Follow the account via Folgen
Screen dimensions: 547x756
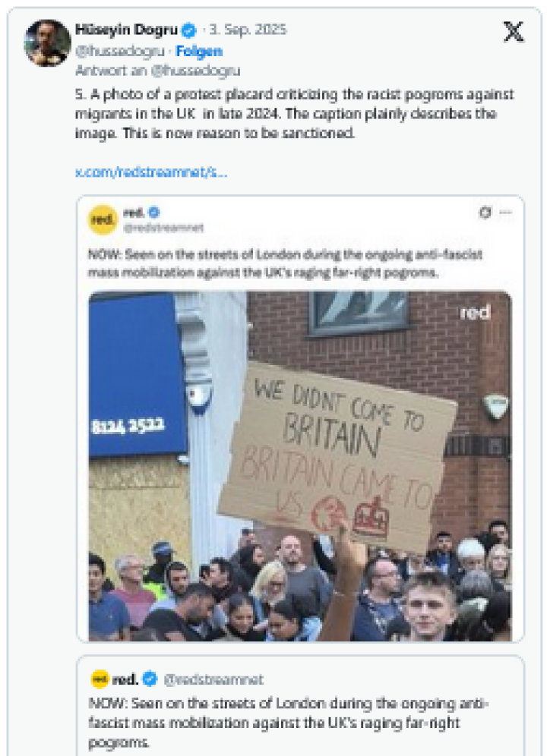199,51
